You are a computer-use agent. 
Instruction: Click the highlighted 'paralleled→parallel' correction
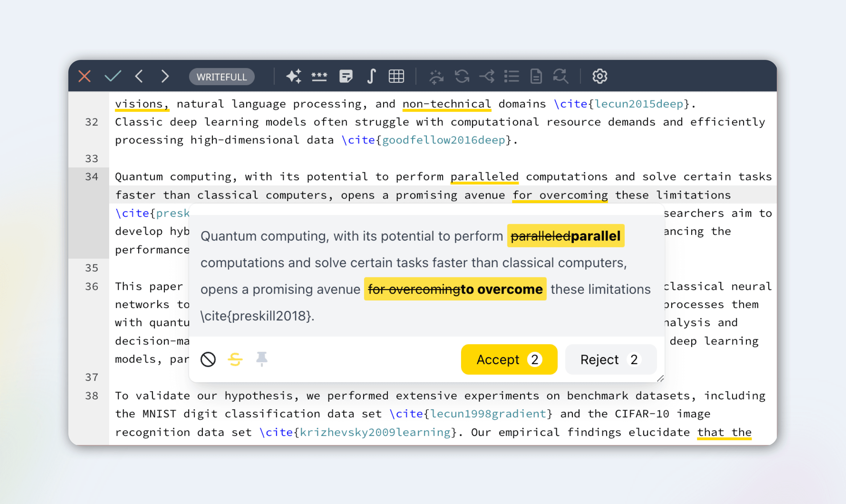tap(565, 236)
